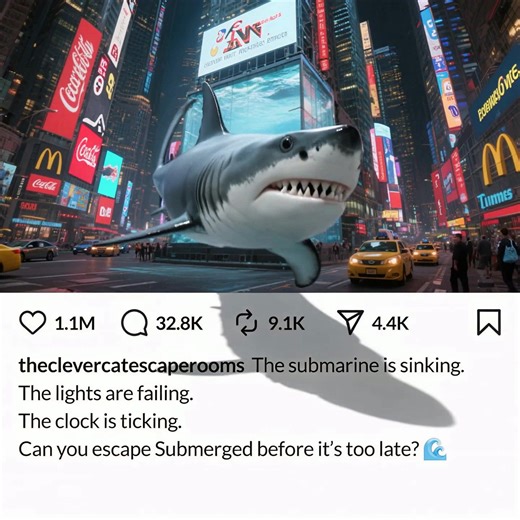520x520 pixels.
Task: Click the wave emoji ending the caption
Action: [435, 450]
